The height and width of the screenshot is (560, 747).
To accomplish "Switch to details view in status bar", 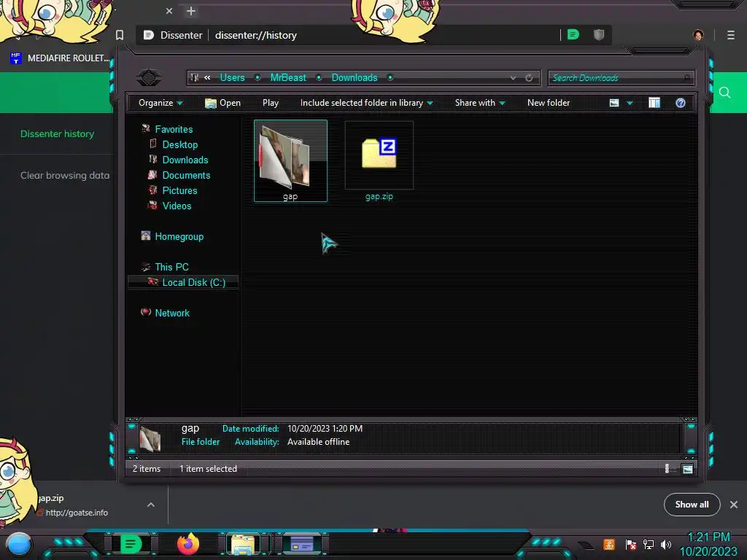I will pyautogui.click(x=667, y=469).
